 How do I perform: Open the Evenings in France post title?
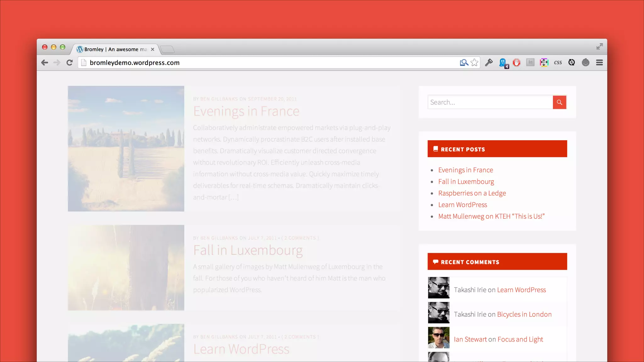coord(246,111)
